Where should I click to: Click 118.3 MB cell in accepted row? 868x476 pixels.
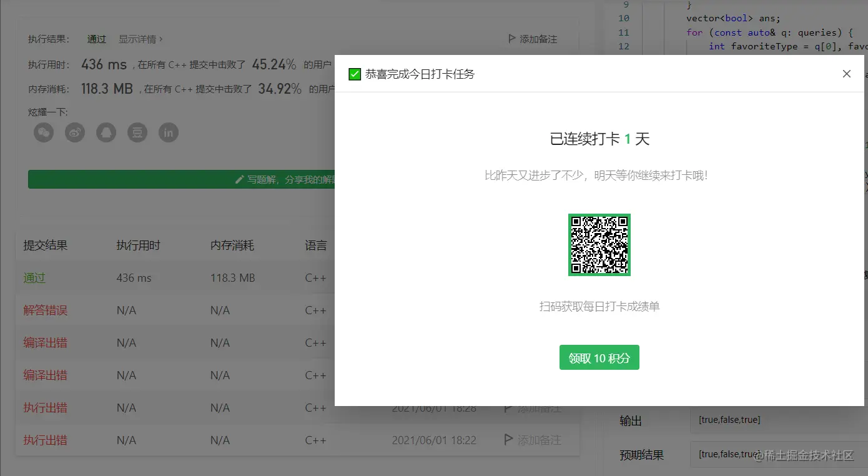coord(233,278)
